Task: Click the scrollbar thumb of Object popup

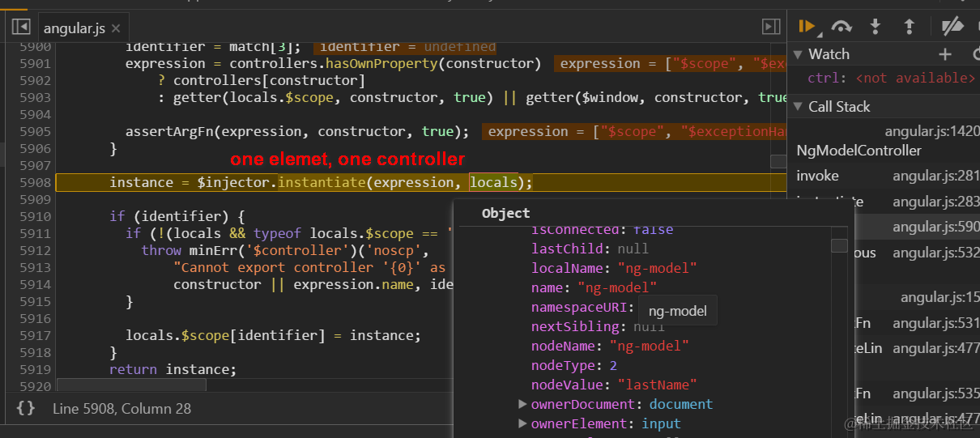Action: click(x=839, y=245)
